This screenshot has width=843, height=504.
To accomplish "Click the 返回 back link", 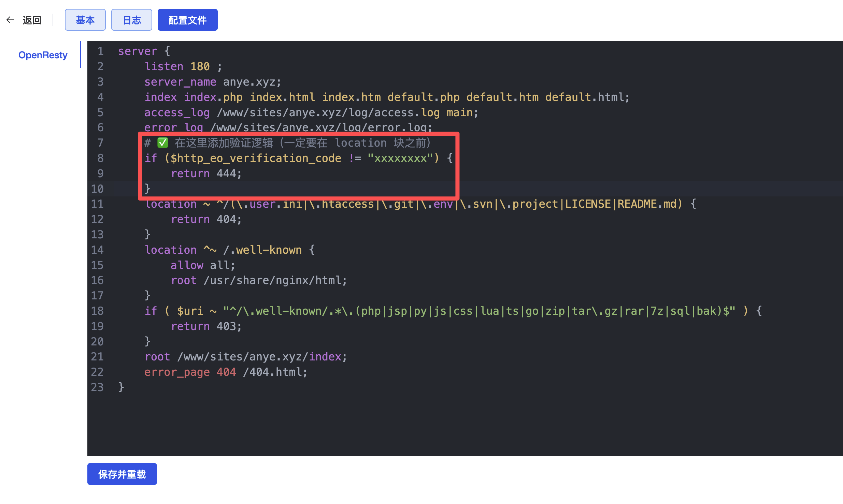I will coord(32,20).
